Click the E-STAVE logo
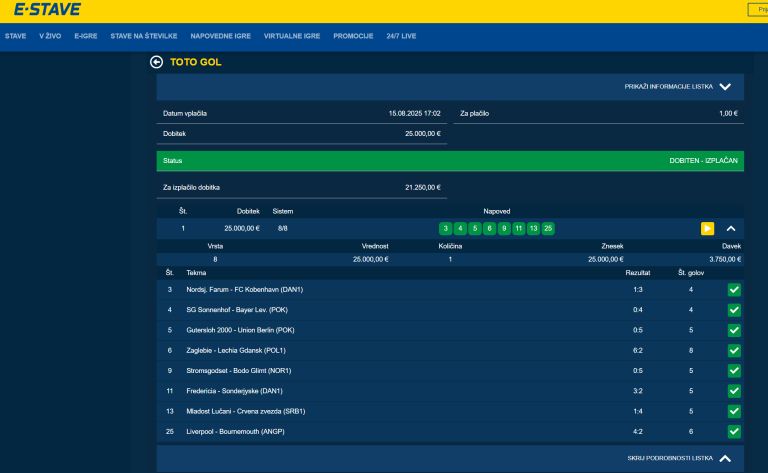Viewport: 768px width, 473px height. pyautogui.click(x=47, y=9)
